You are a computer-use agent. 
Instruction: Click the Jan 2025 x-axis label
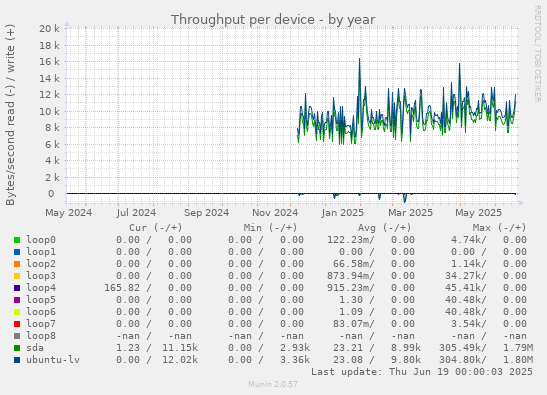(x=343, y=213)
